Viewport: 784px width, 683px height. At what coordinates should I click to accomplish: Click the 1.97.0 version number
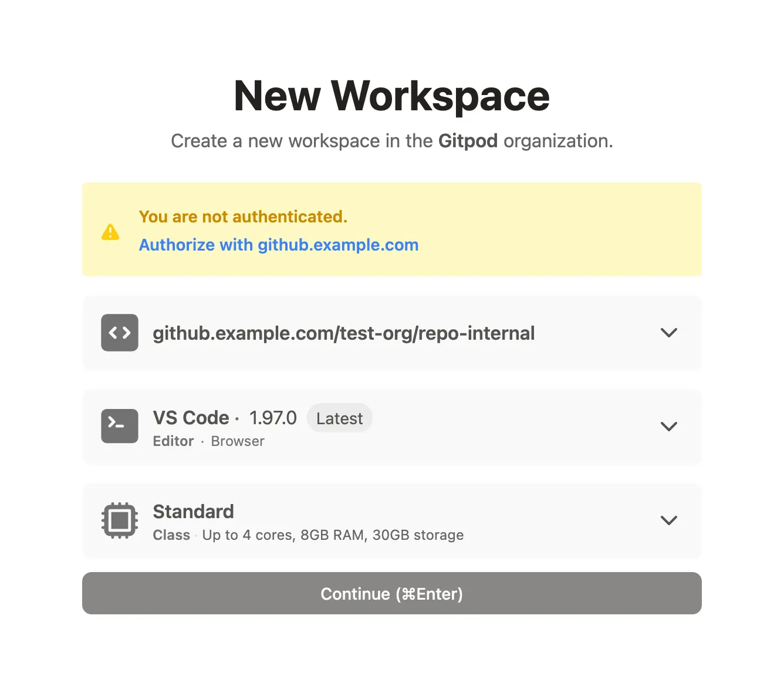273,418
